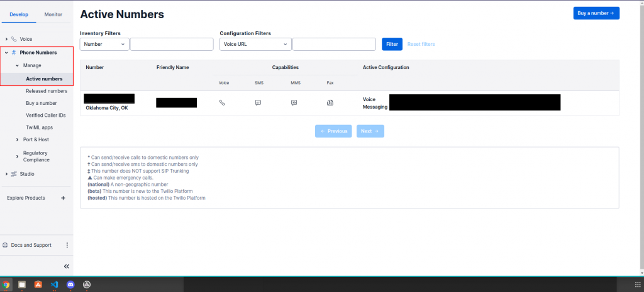Click the Active Configuration column header
644x292 pixels.
coord(386,68)
